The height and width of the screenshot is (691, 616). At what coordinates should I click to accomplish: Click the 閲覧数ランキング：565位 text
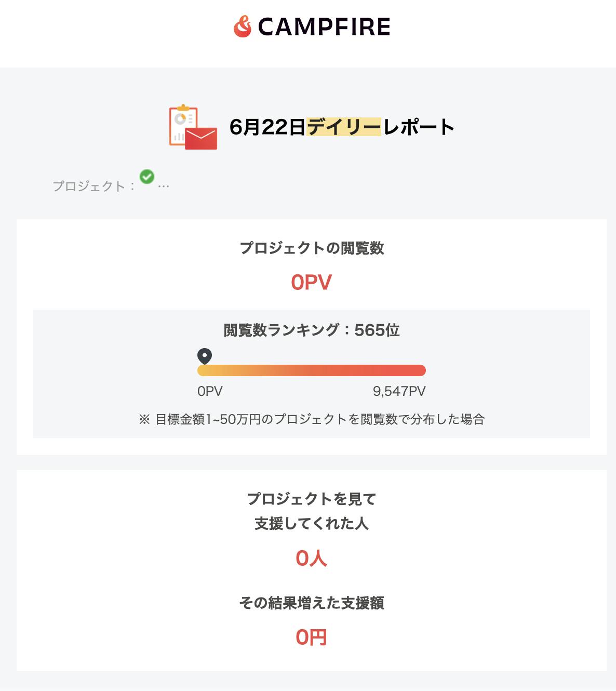[312, 330]
